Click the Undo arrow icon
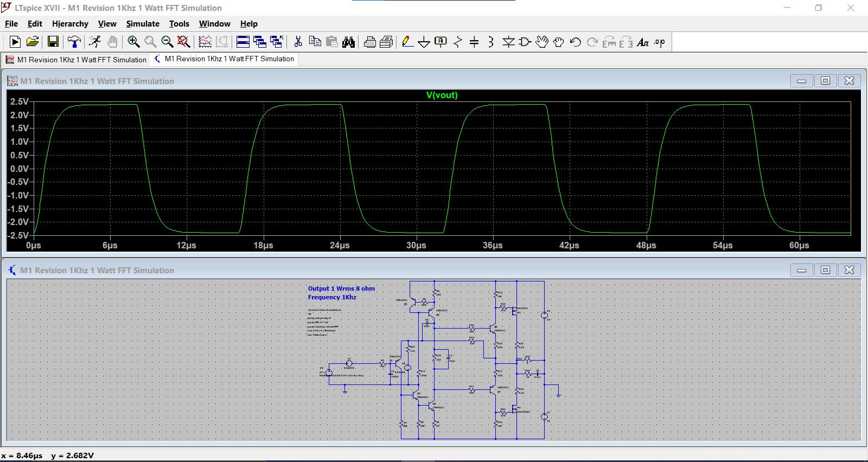Image resolution: width=868 pixels, height=462 pixels. pos(576,42)
